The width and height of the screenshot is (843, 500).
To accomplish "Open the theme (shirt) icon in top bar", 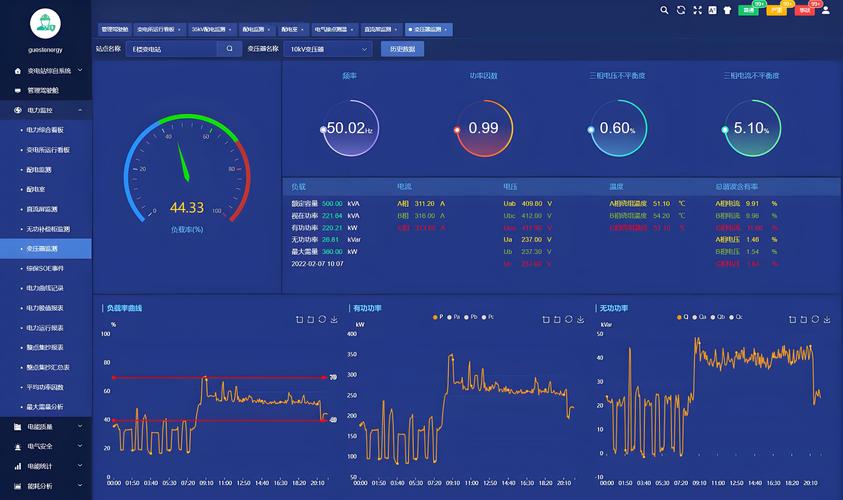I will [728, 10].
